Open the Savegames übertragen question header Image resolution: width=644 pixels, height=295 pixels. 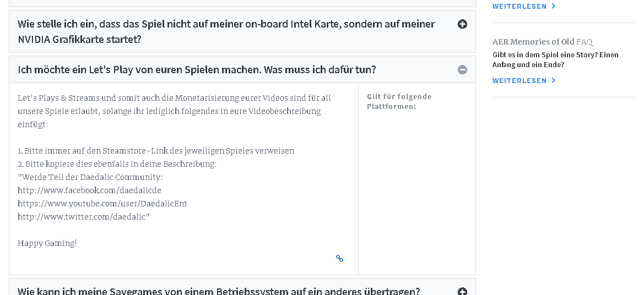click(219, 291)
